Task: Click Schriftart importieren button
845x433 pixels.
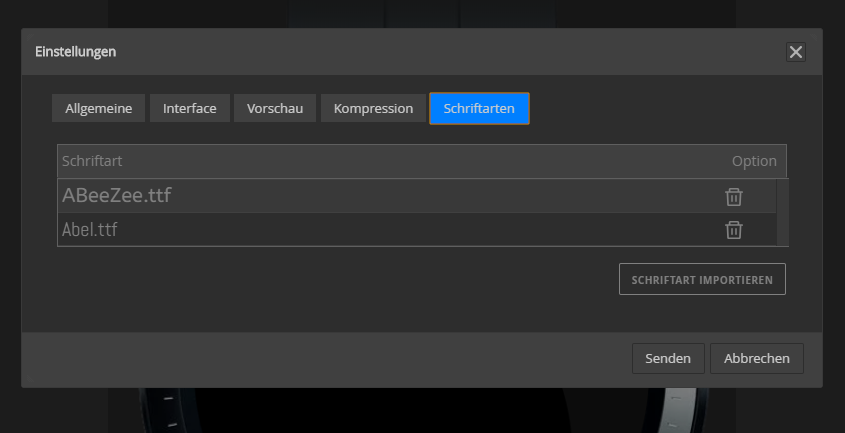Action: click(x=702, y=279)
